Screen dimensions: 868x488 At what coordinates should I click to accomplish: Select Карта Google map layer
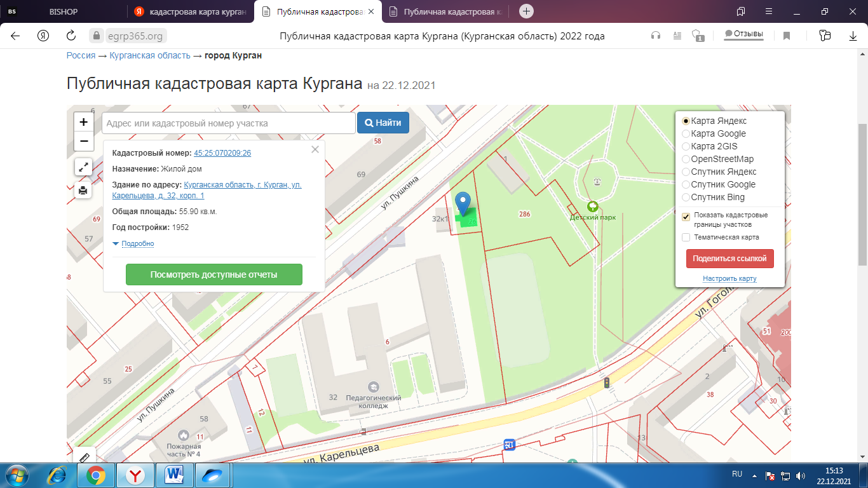[x=686, y=133]
